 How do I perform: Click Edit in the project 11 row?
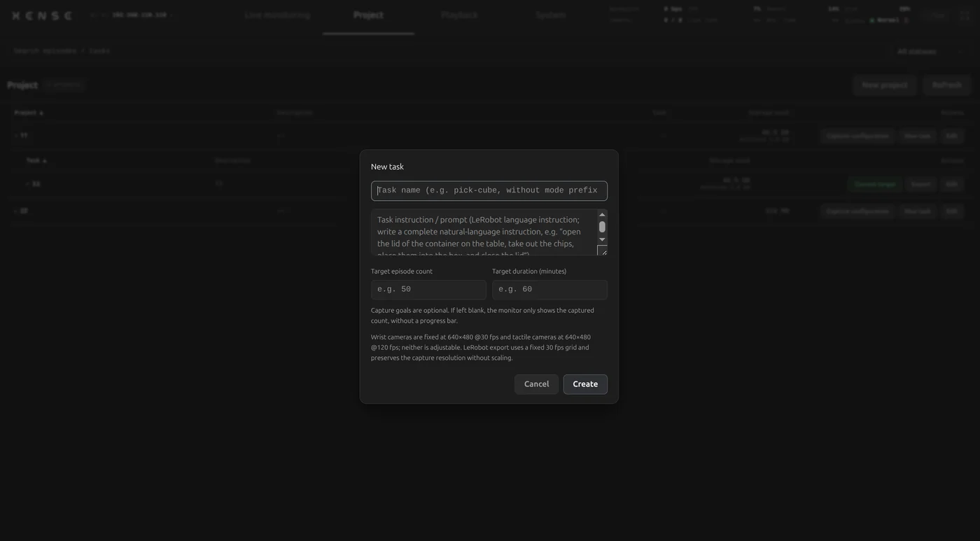(x=951, y=136)
